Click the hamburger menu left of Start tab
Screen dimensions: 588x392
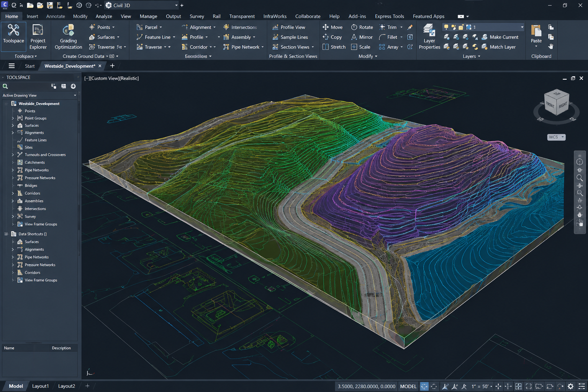click(11, 66)
